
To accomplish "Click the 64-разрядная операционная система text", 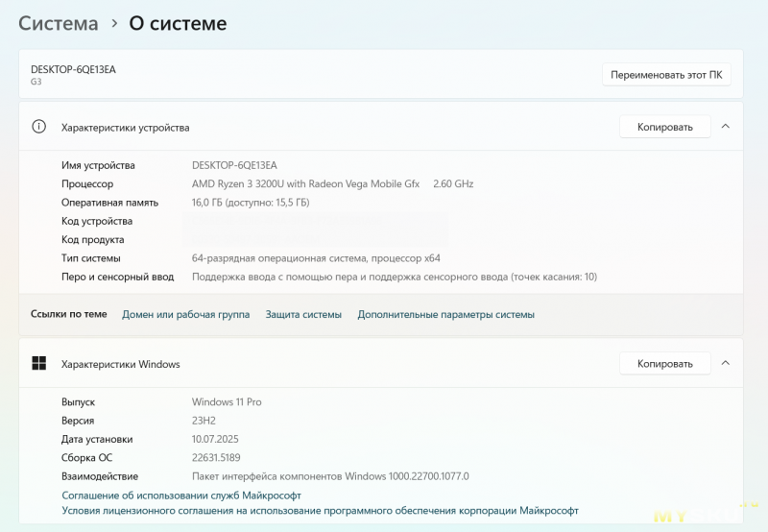I will (316, 258).
